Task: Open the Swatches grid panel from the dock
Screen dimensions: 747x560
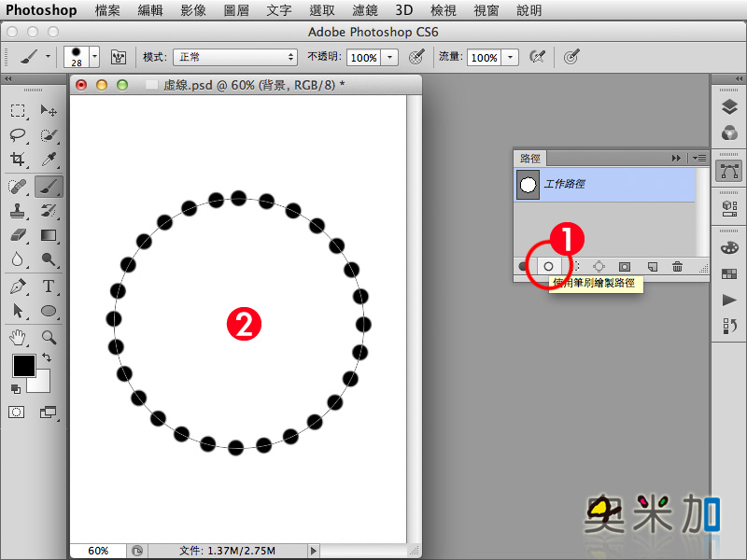Action: point(729,273)
